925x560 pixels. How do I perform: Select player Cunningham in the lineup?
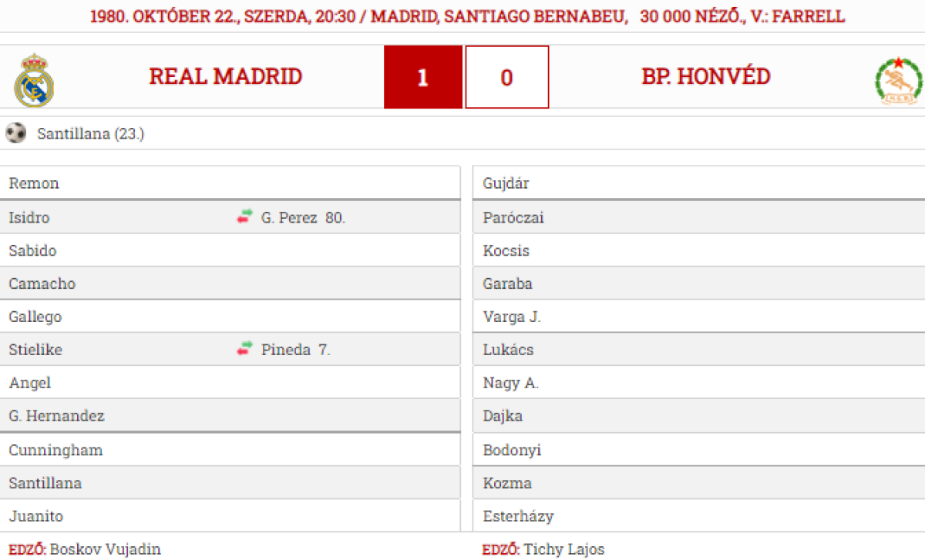click(x=55, y=450)
